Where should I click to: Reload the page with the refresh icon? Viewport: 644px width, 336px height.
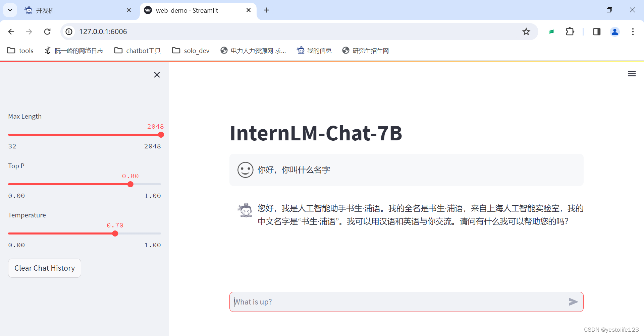(x=47, y=31)
